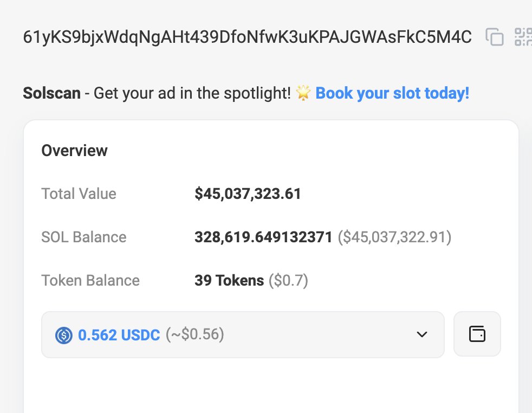Click the bold Solscan ad label
The width and height of the screenshot is (532, 413).
click(x=51, y=93)
